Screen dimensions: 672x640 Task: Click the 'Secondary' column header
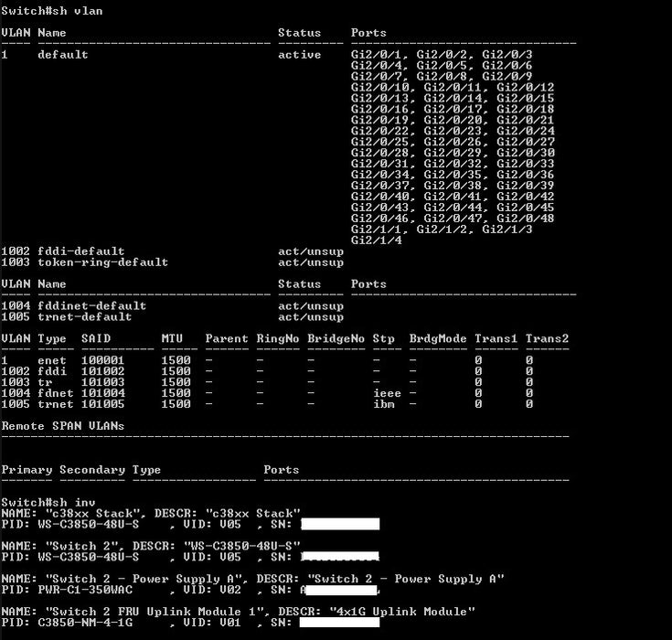pyautogui.click(x=92, y=470)
